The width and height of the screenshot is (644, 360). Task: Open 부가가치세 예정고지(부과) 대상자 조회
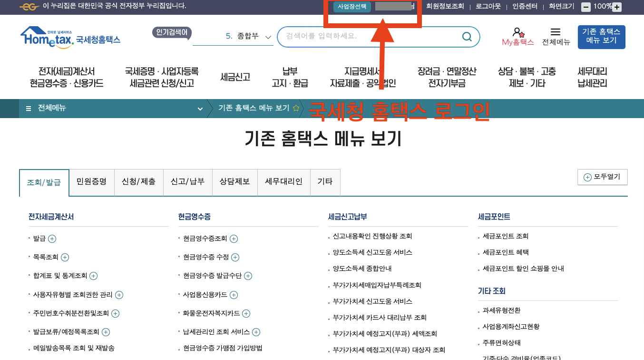pos(389,350)
